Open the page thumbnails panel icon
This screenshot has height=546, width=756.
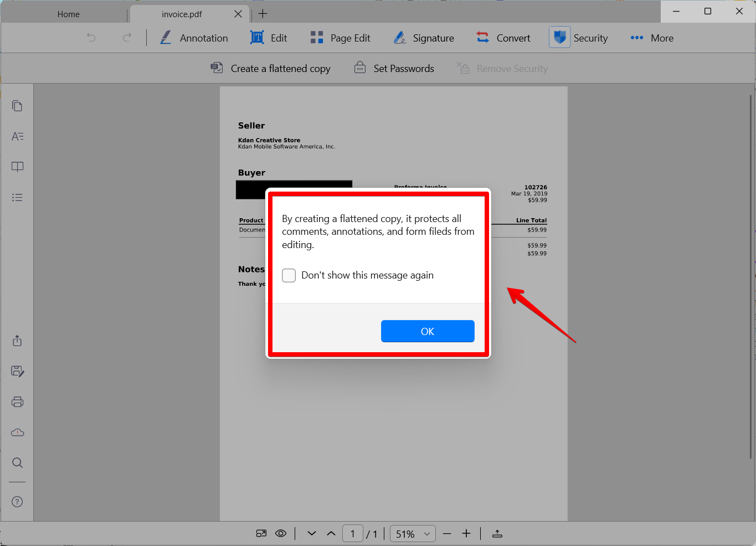coord(17,106)
